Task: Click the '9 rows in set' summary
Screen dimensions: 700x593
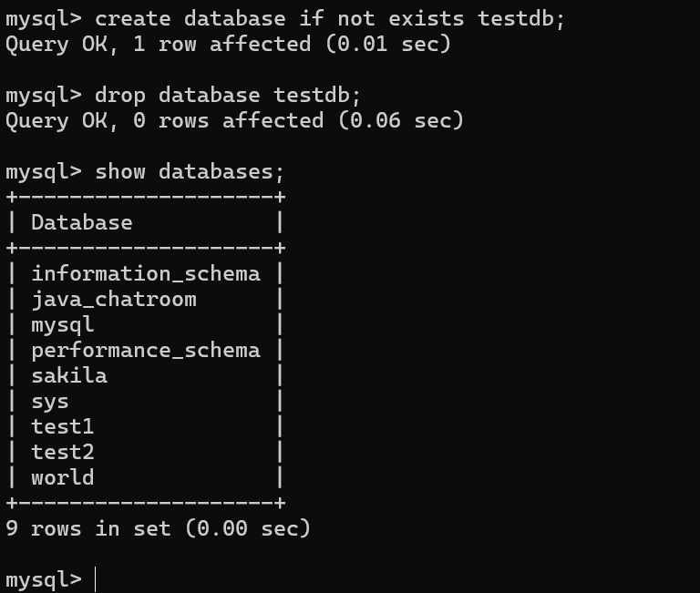Action: point(158,528)
